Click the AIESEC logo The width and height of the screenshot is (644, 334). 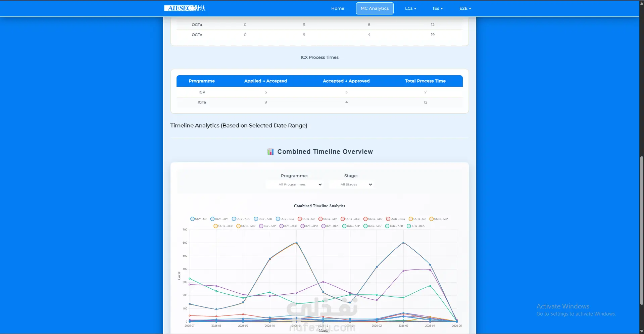coord(185,8)
